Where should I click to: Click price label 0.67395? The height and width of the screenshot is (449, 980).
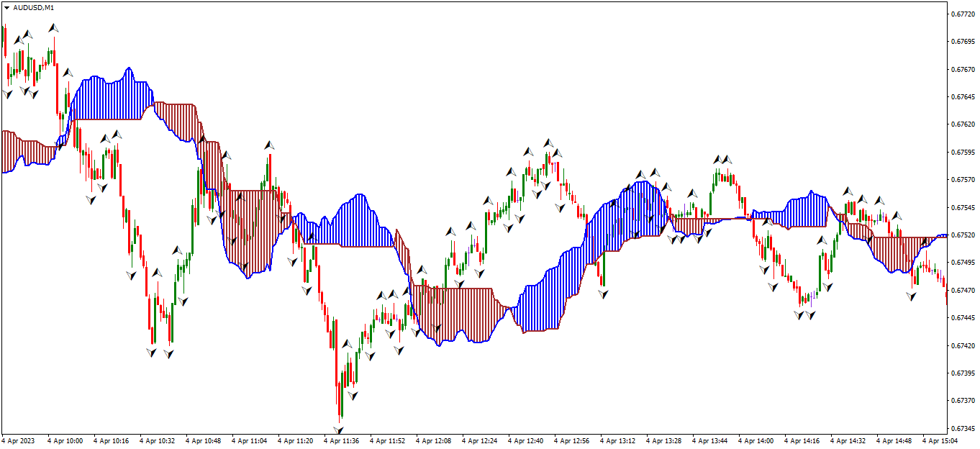tap(962, 373)
